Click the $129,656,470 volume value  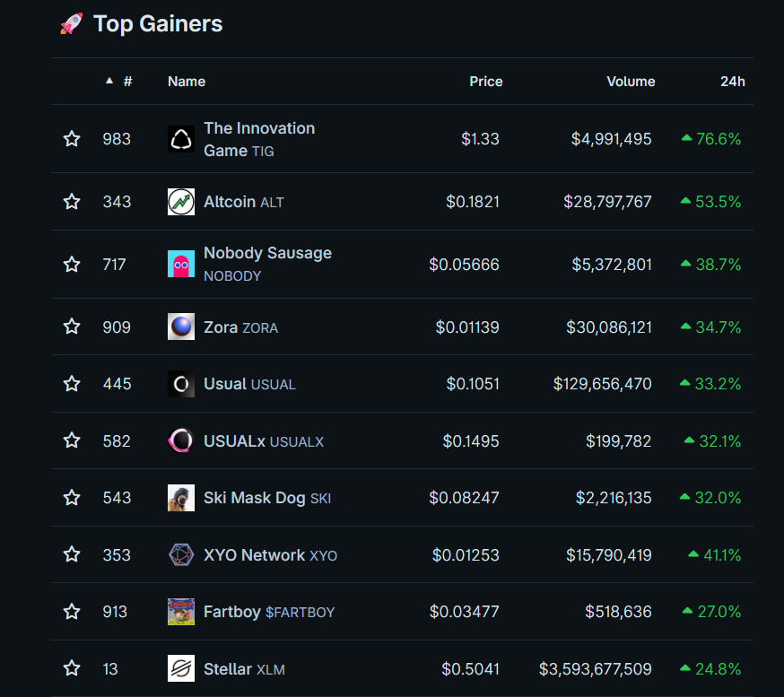tap(602, 384)
